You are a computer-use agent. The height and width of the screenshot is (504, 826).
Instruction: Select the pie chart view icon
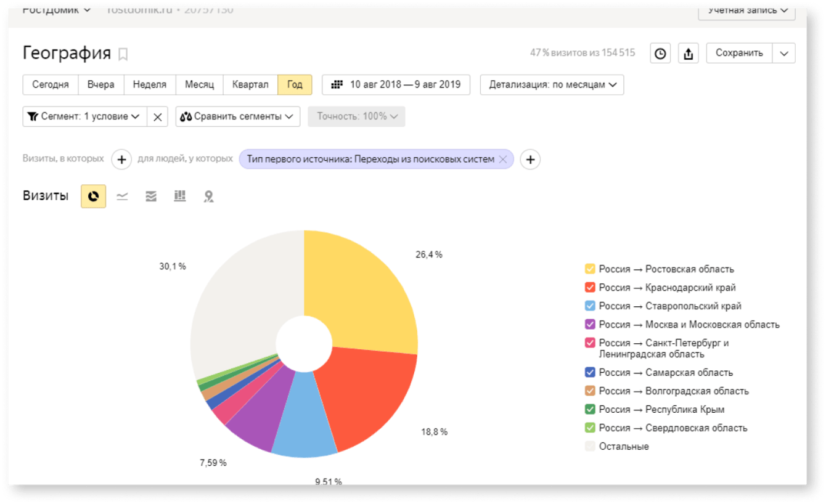click(93, 196)
